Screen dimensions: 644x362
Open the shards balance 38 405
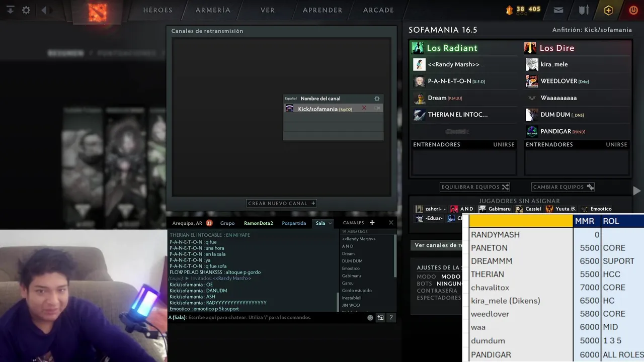pyautogui.click(x=523, y=9)
